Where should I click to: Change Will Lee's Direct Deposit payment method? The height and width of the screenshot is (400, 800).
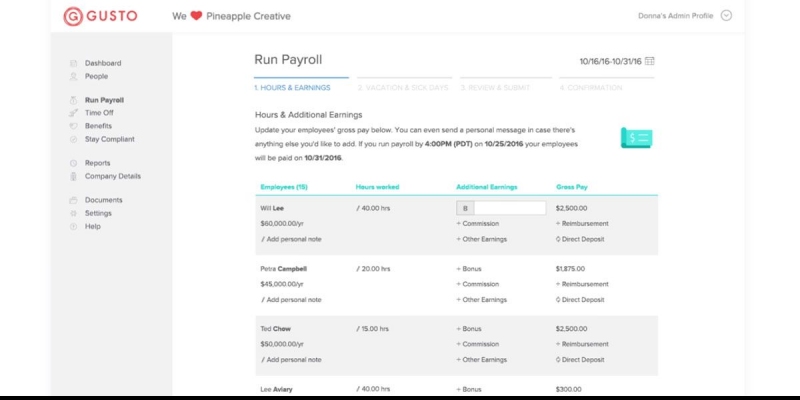(x=580, y=239)
